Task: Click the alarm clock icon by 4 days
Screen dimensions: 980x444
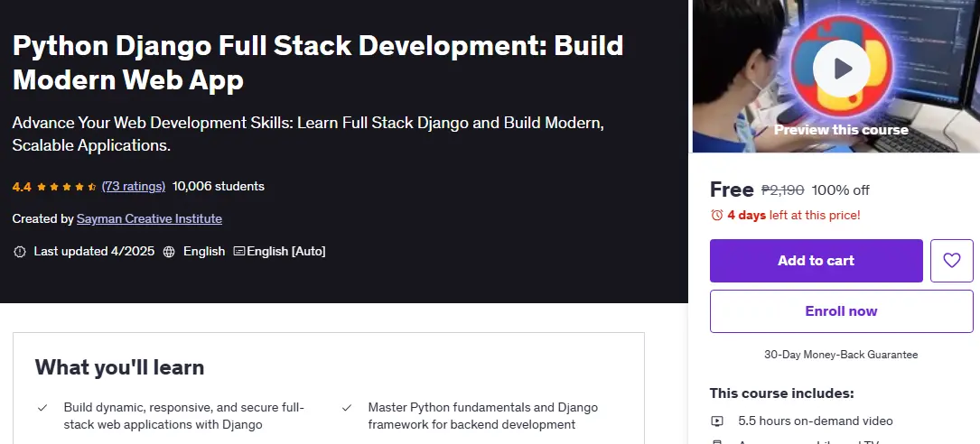Action: pyautogui.click(x=717, y=216)
